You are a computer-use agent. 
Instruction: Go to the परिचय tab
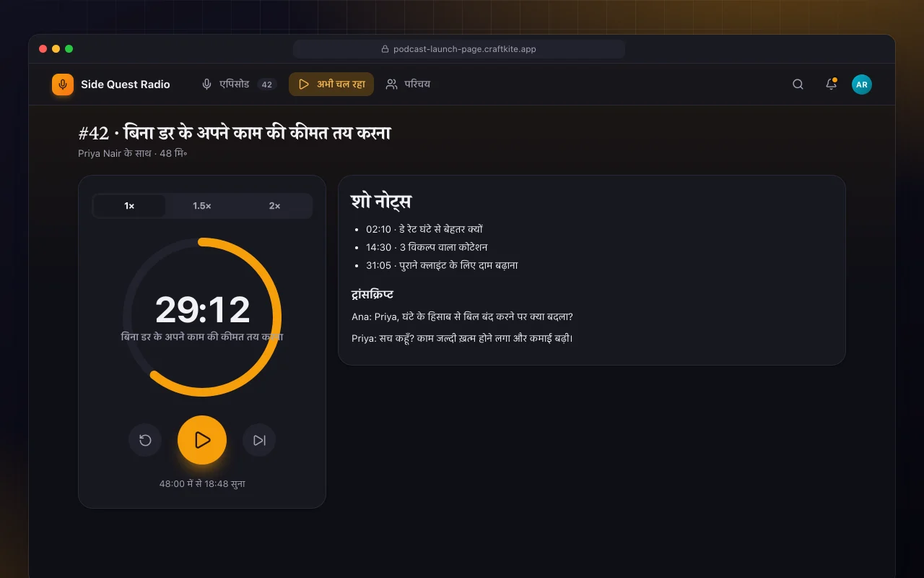coord(408,85)
